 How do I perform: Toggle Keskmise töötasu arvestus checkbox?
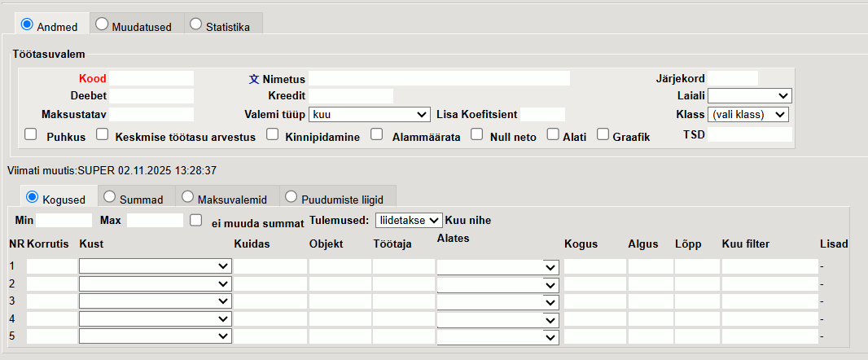103,135
